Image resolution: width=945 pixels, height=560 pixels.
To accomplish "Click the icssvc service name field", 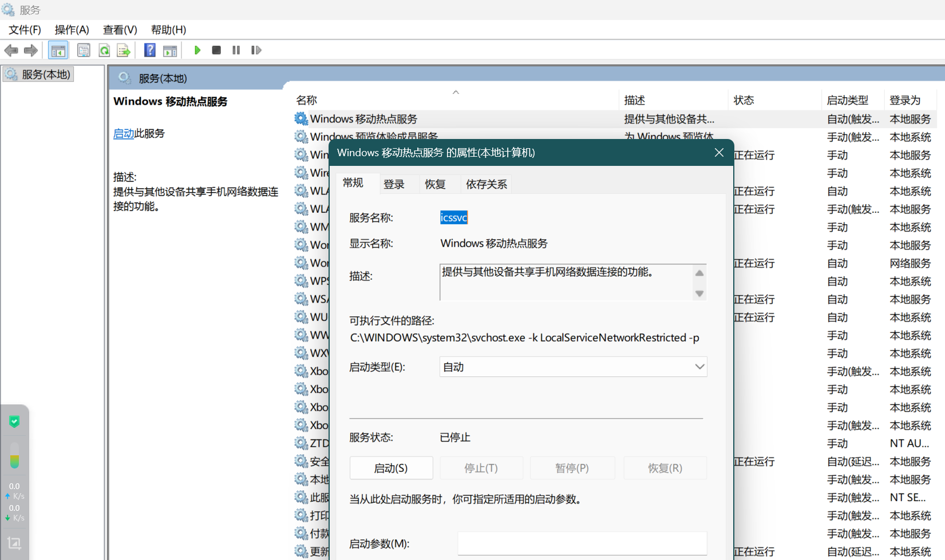I will 454,217.
